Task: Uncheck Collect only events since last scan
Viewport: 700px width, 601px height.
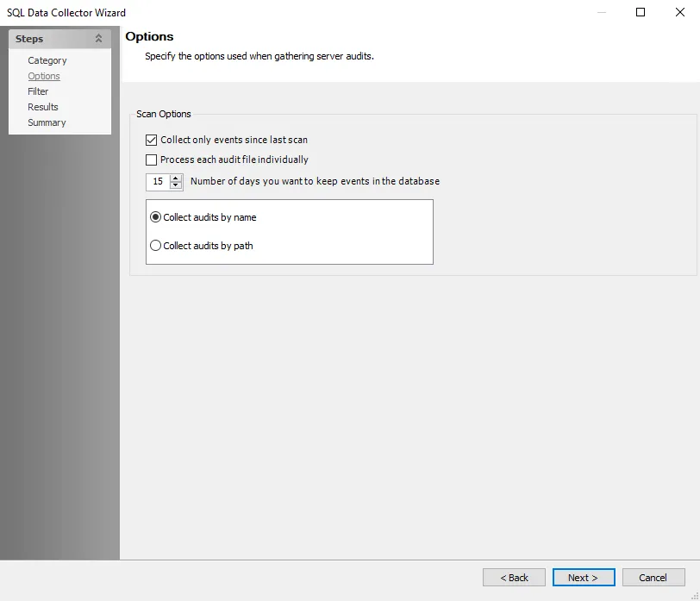Action: pos(152,140)
